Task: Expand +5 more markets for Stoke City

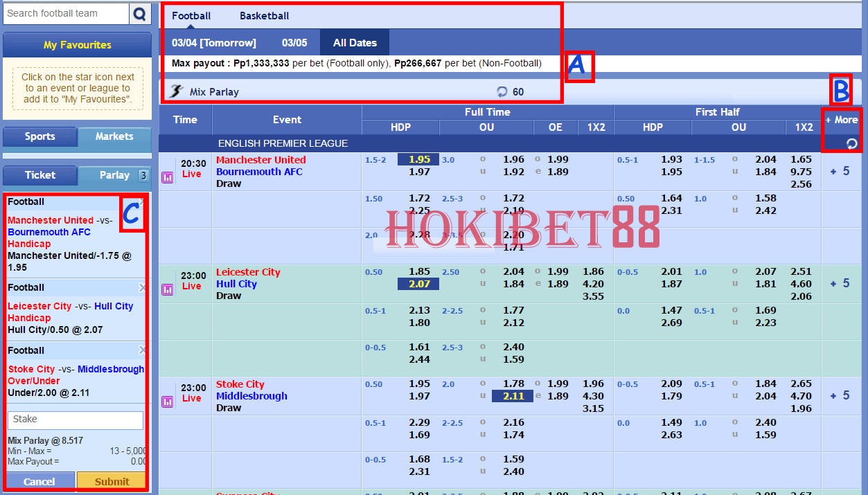Action: 840,395
